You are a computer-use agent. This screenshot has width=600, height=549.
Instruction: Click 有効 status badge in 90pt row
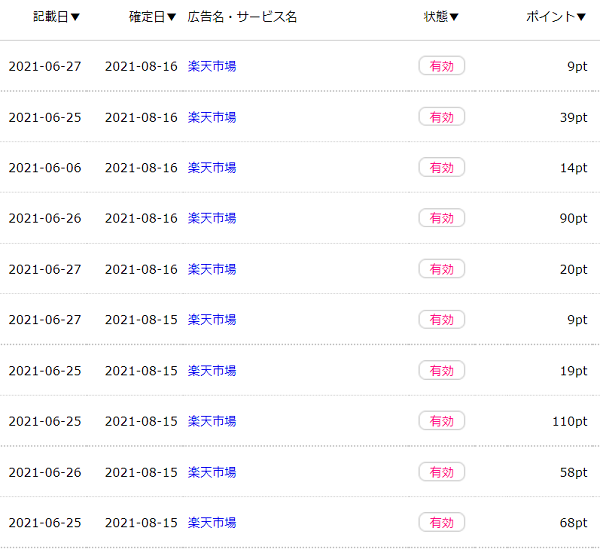[442, 218]
